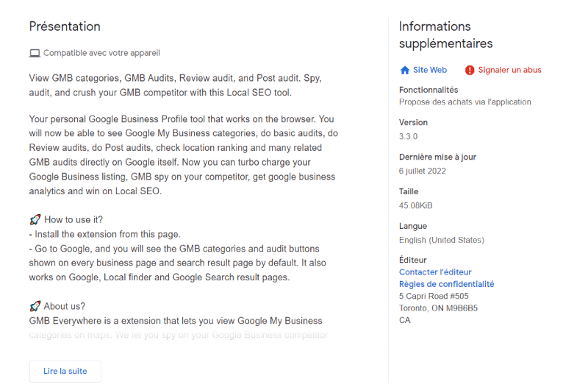The image size is (588, 390).
Task: Open Contacter l'éditeur link
Action: click(435, 272)
